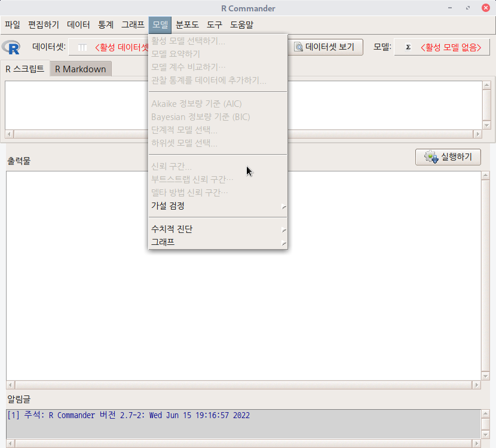Click output pane scroll left arrow

[10, 385]
